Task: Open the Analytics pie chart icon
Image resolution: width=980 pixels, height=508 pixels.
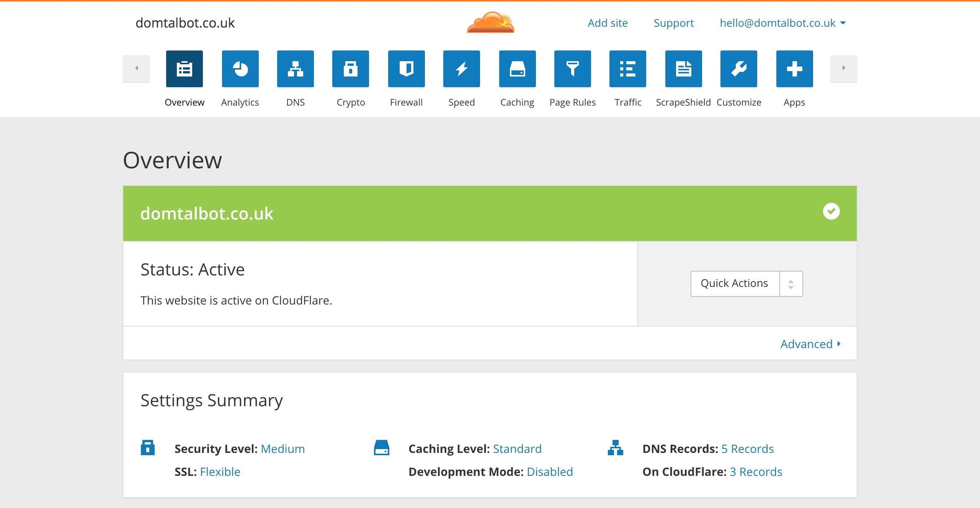Action: click(240, 69)
